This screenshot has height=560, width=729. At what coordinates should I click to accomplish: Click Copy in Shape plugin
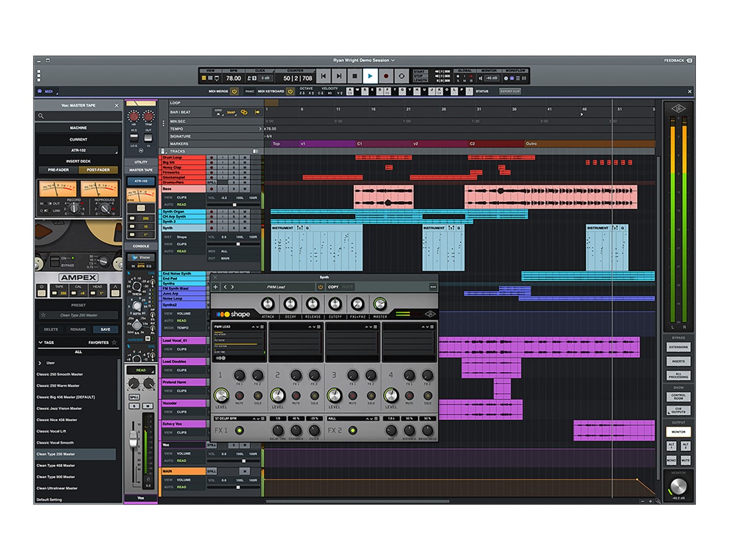[333, 287]
